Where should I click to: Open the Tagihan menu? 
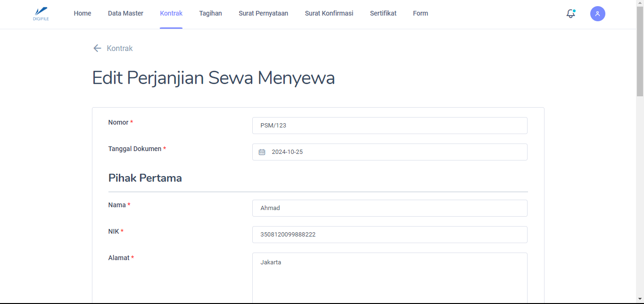210,13
